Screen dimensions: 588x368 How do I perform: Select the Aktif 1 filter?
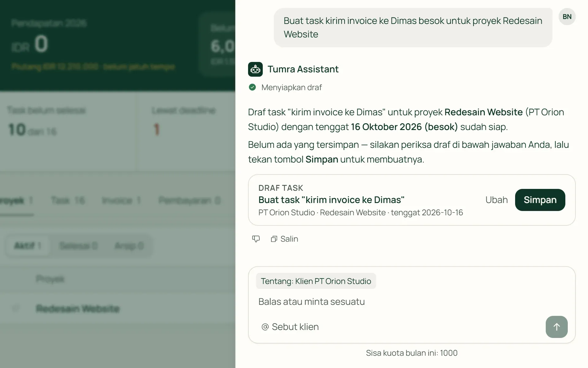(x=28, y=246)
